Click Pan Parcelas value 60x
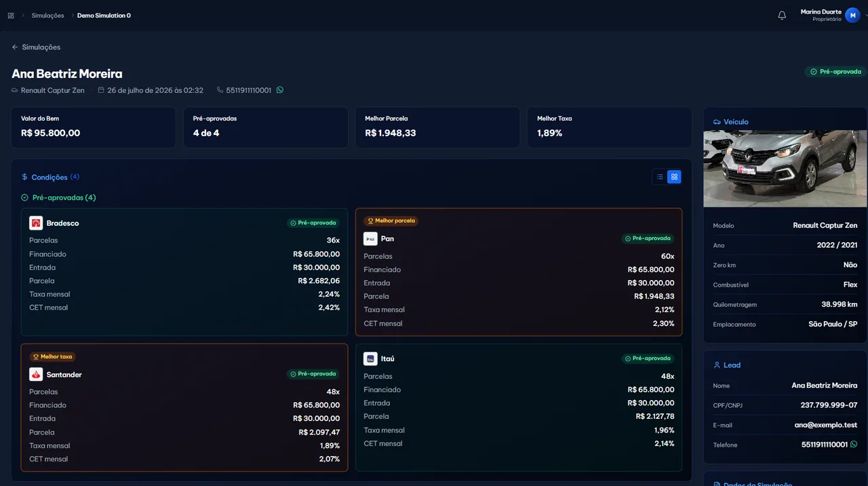 [x=667, y=256]
